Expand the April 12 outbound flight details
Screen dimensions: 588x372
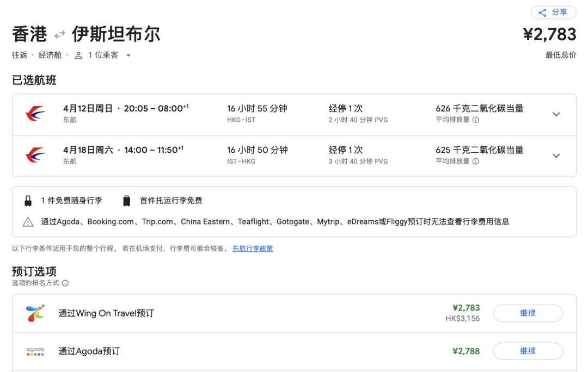pos(556,114)
